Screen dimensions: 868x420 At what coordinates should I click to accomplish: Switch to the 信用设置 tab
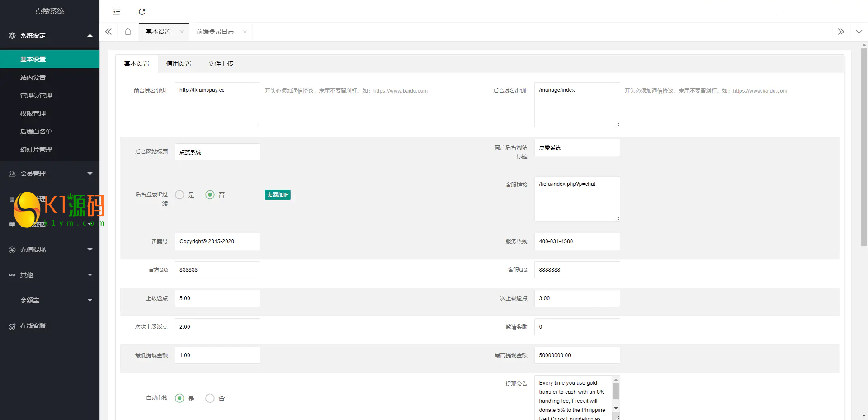(179, 64)
